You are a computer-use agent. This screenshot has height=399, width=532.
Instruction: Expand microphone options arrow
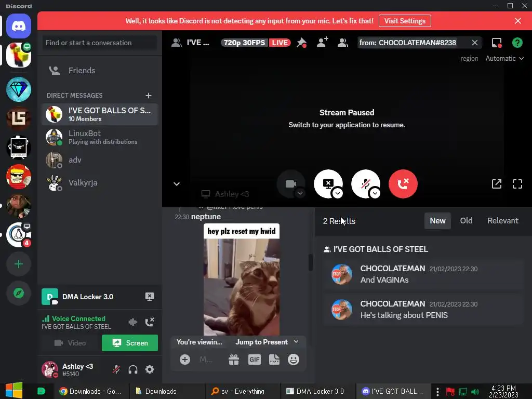[375, 193]
